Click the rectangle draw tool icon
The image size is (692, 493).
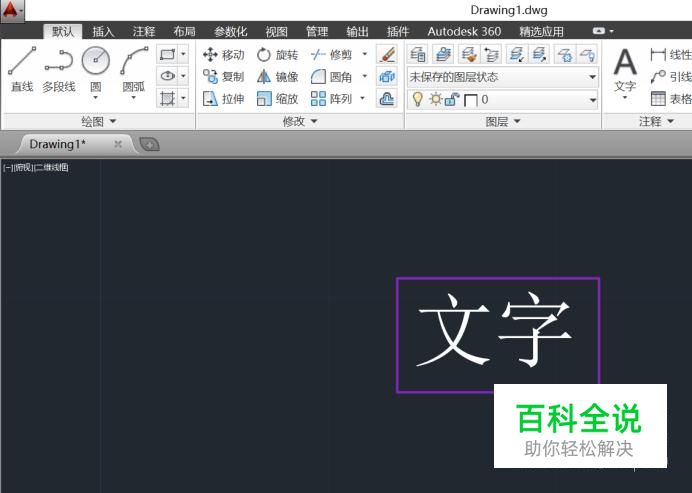pyautogui.click(x=168, y=54)
